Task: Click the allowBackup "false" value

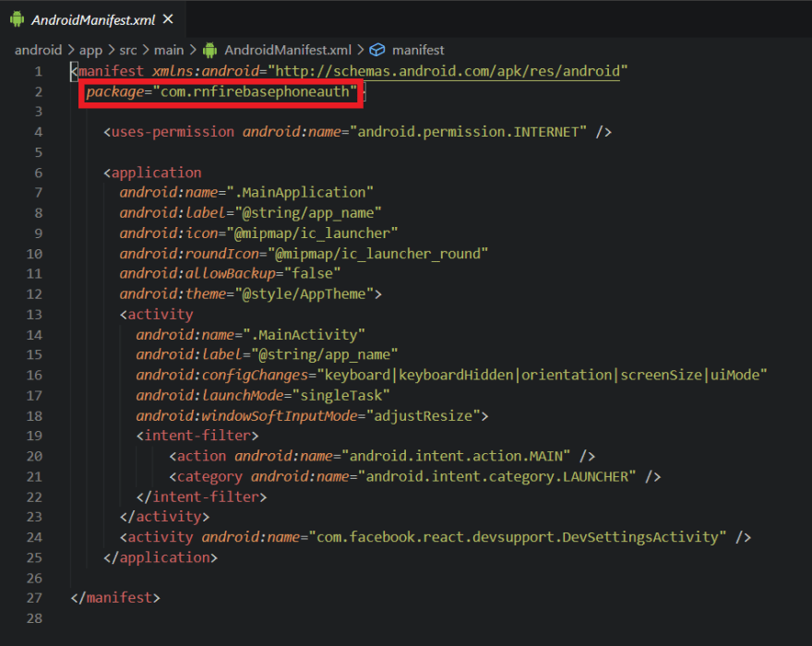Action: 312,273
